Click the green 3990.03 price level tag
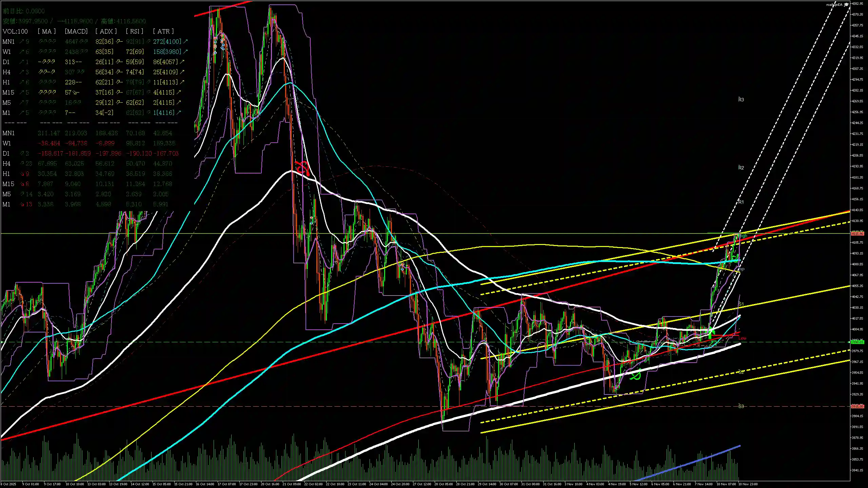Screen dimensions: 868x488 point(857,342)
